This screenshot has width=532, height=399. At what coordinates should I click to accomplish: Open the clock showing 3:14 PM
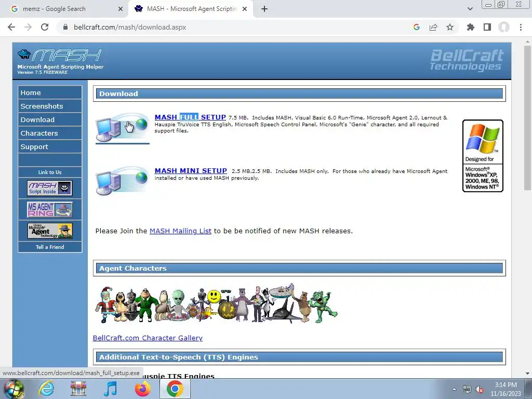pyautogui.click(x=506, y=389)
